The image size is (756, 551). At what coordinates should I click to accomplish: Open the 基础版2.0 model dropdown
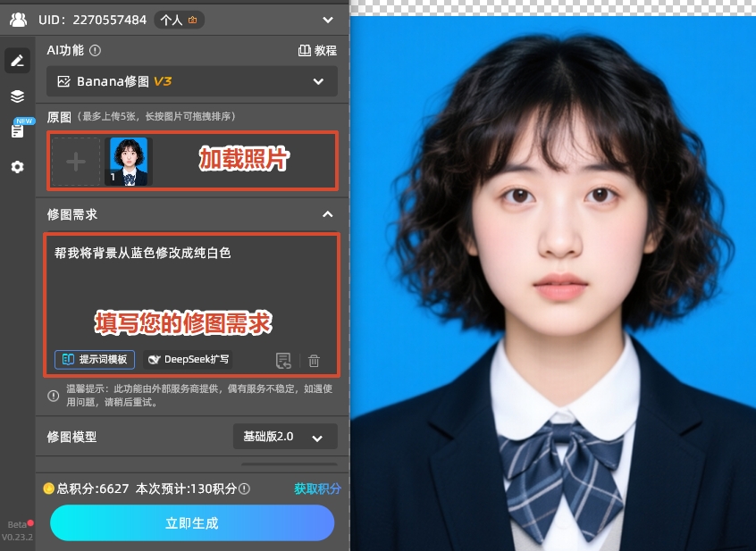coord(284,437)
